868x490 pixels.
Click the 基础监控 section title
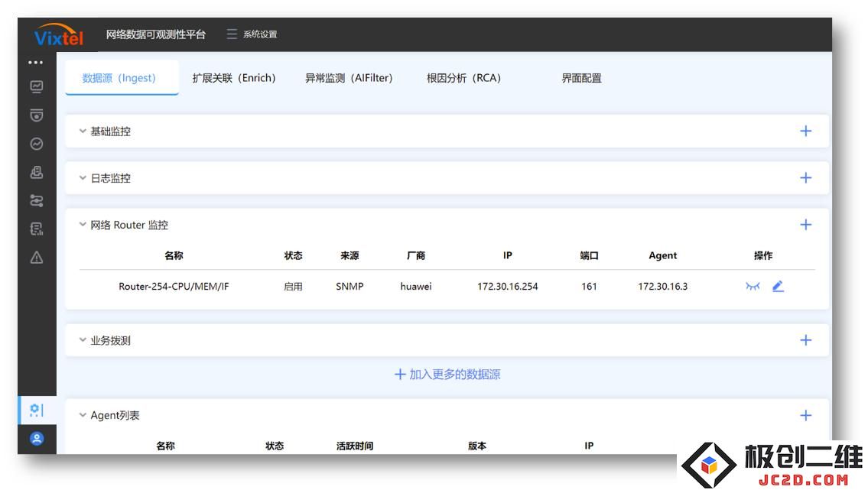[x=111, y=131]
